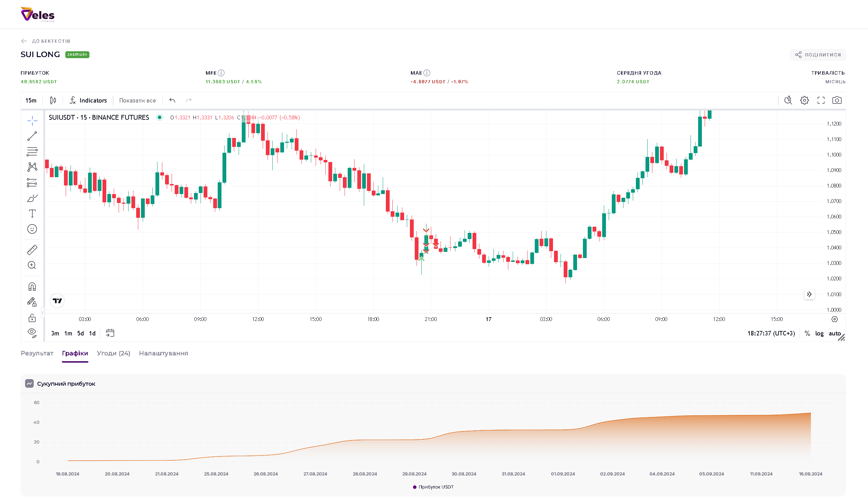The width and height of the screenshot is (868, 504).
Task: Switch to the Угоди (24) tab
Action: click(113, 353)
